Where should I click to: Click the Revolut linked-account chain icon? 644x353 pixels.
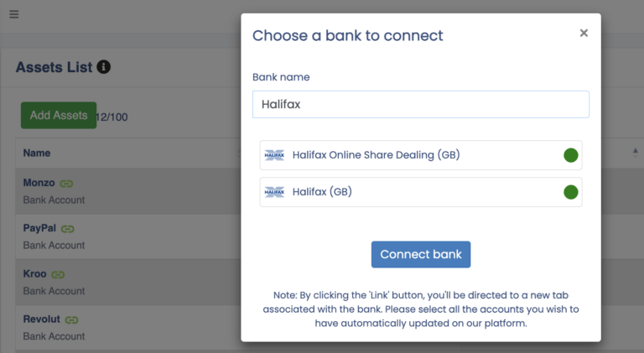click(x=72, y=319)
